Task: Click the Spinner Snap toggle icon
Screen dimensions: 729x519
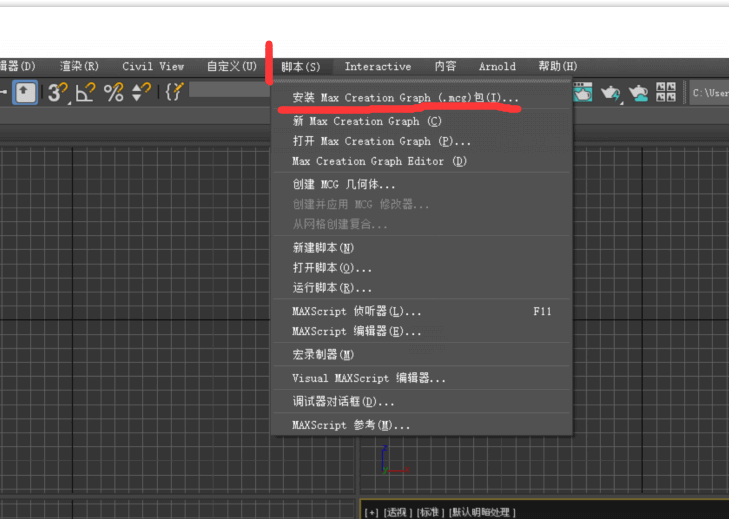Action: coord(141,93)
